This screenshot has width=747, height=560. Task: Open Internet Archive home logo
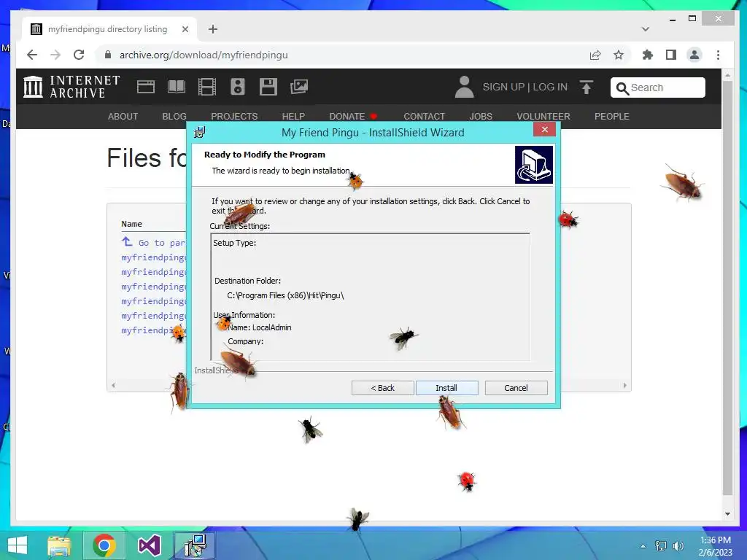pyautogui.click(x=71, y=87)
